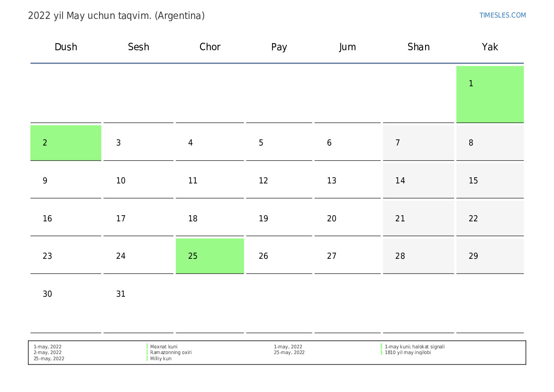554x392 pixels.
Task: Click the Yak weekday header
Action: [x=490, y=47]
